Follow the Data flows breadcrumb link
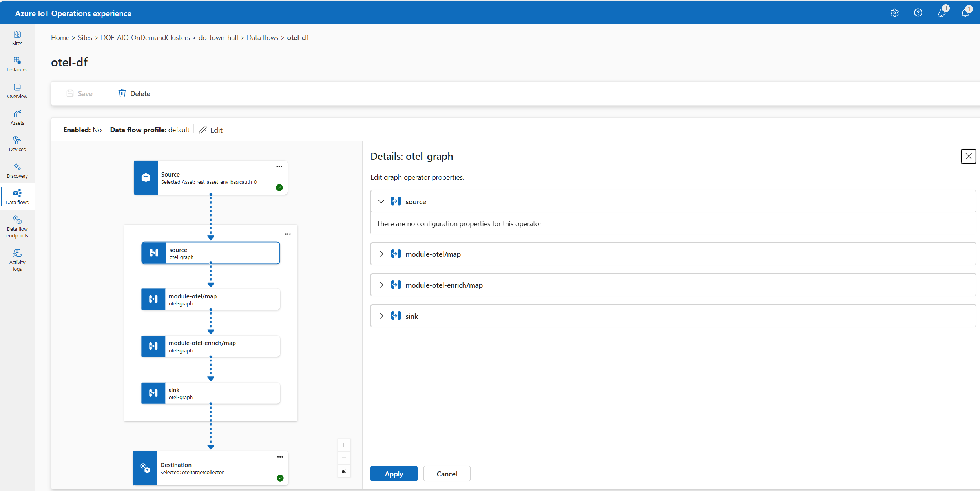Image resolution: width=980 pixels, height=491 pixels. tap(262, 37)
